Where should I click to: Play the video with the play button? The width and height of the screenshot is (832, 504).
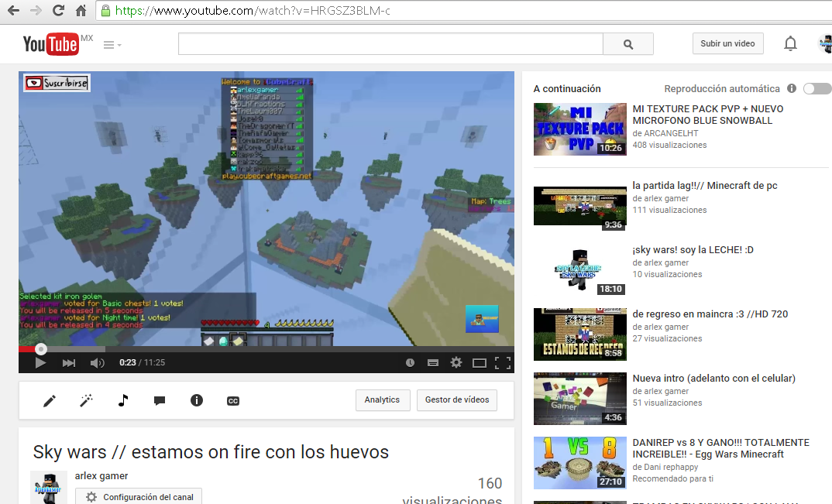point(40,363)
